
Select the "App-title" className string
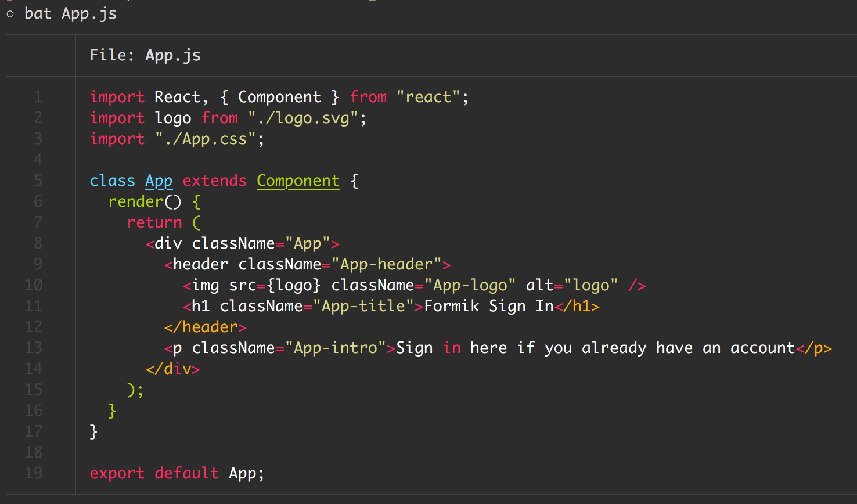click(x=363, y=306)
